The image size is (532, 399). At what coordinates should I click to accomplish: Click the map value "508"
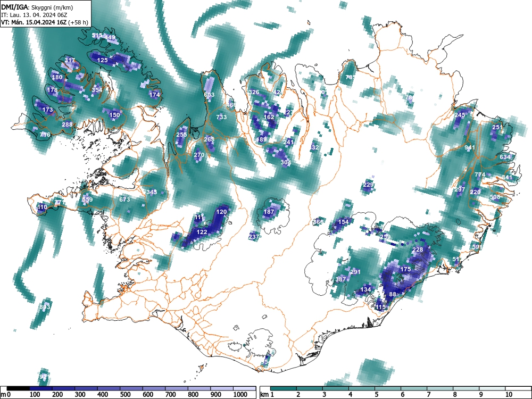495,197
